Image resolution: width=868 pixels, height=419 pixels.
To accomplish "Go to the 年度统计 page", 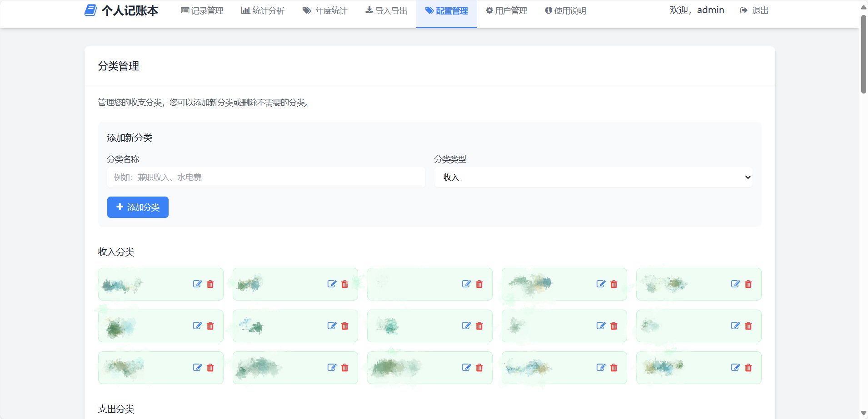I will (325, 11).
